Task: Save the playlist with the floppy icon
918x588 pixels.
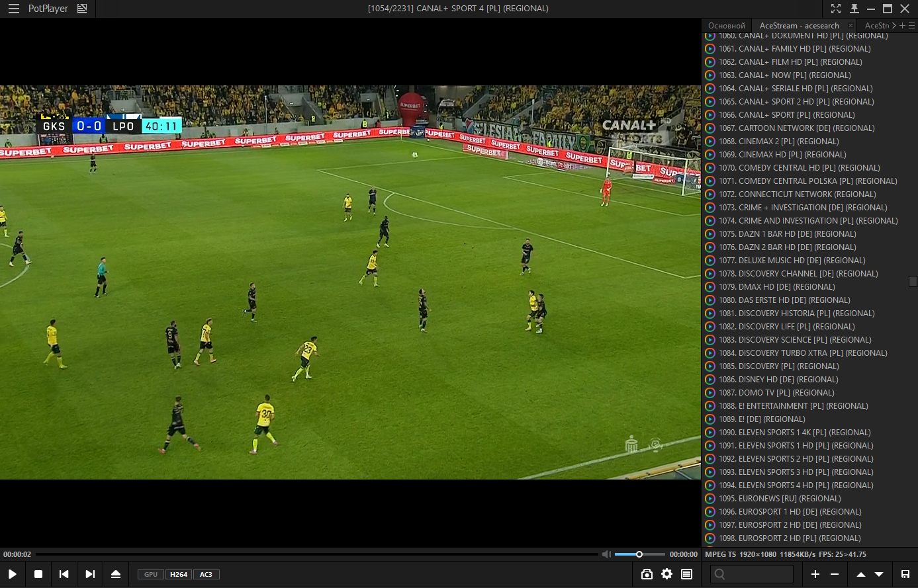Action: pos(905,574)
